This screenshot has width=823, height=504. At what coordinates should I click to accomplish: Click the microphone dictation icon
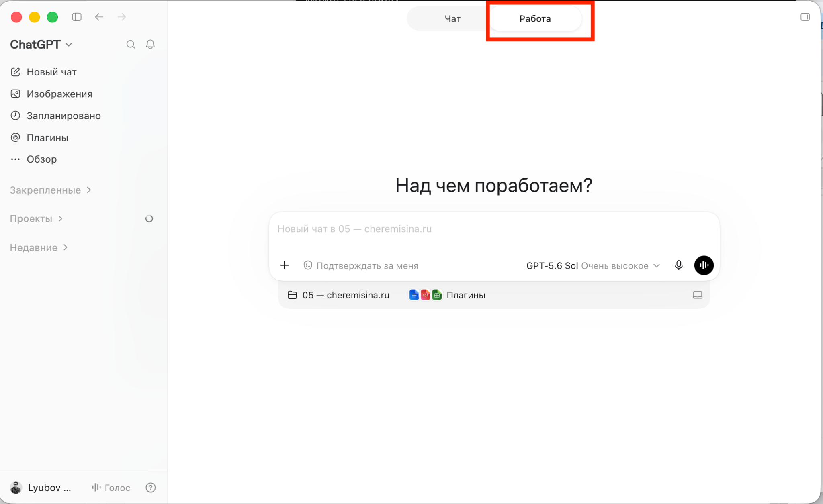[679, 265]
